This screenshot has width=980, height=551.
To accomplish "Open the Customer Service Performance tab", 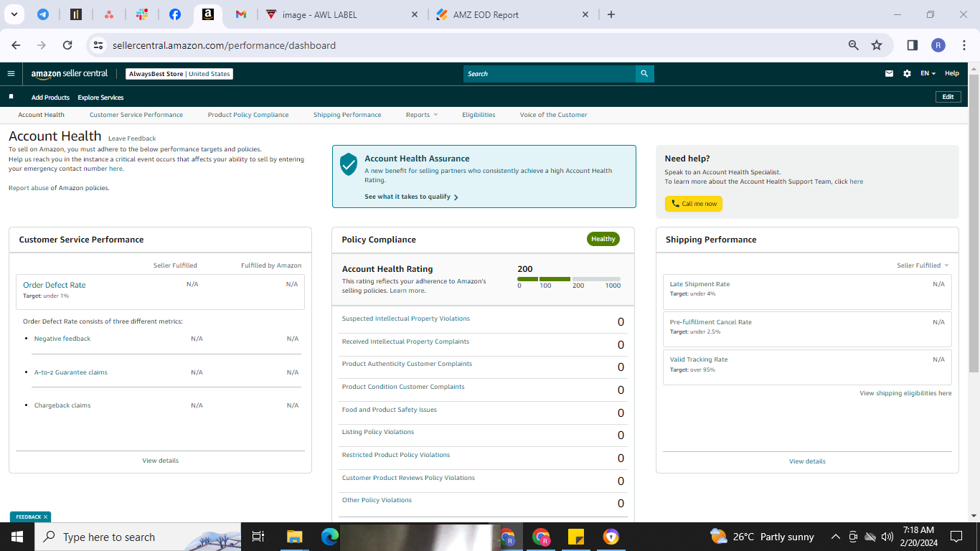I will coord(136,115).
